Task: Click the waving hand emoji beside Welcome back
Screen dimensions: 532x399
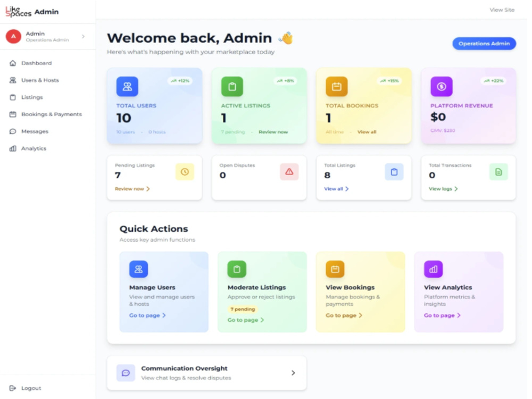Action: (x=286, y=38)
